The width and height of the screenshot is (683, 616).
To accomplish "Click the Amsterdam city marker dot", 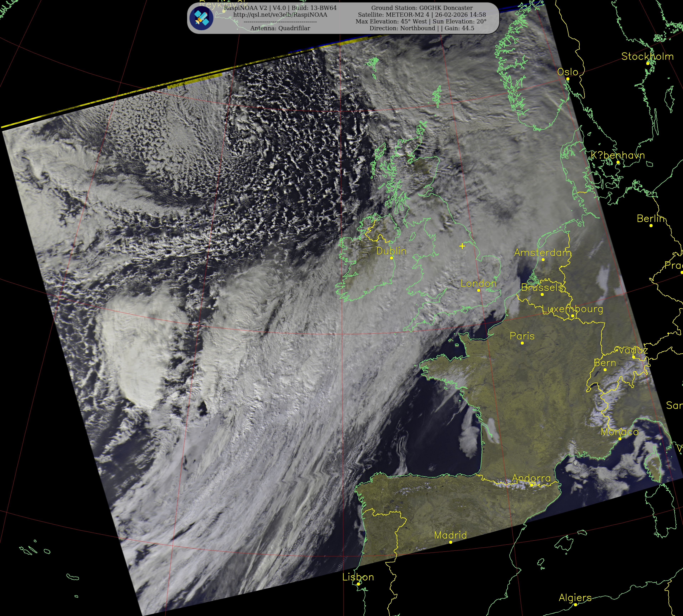I will coord(543,260).
